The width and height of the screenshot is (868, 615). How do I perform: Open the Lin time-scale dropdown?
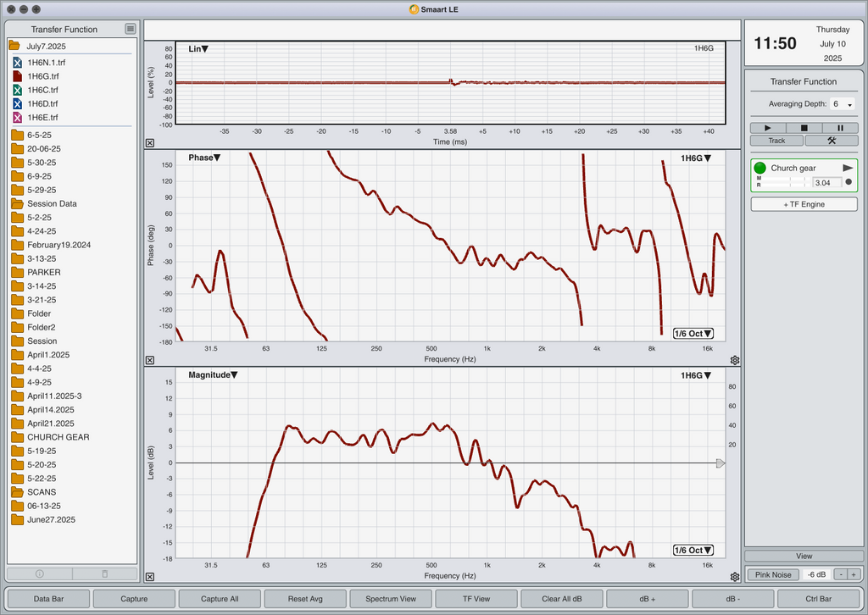[198, 48]
